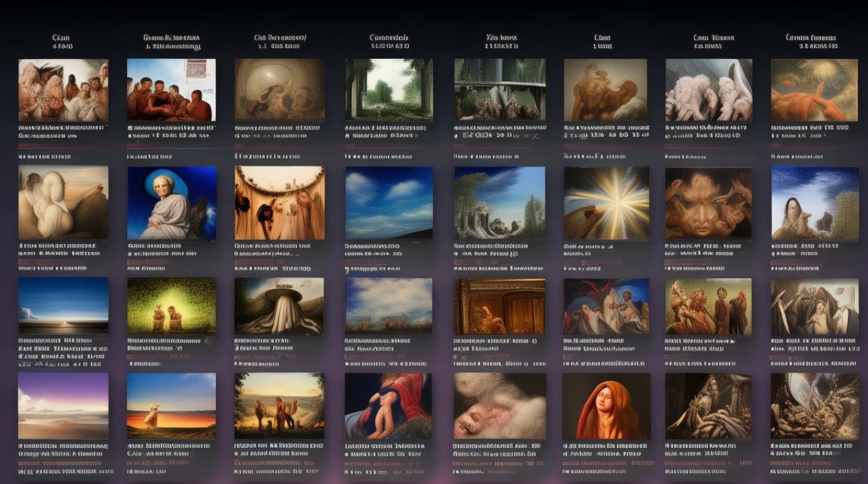The width and height of the screenshot is (868, 484).
Task: Select the figures beneath garland drapery thumbnail
Action: coord(280,203)
